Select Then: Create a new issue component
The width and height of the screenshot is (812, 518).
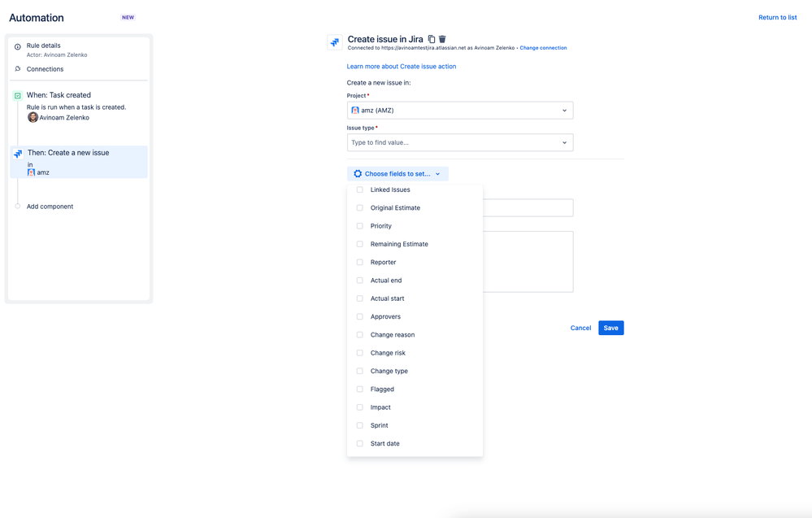pyautogui.click(x=79, y=162)
